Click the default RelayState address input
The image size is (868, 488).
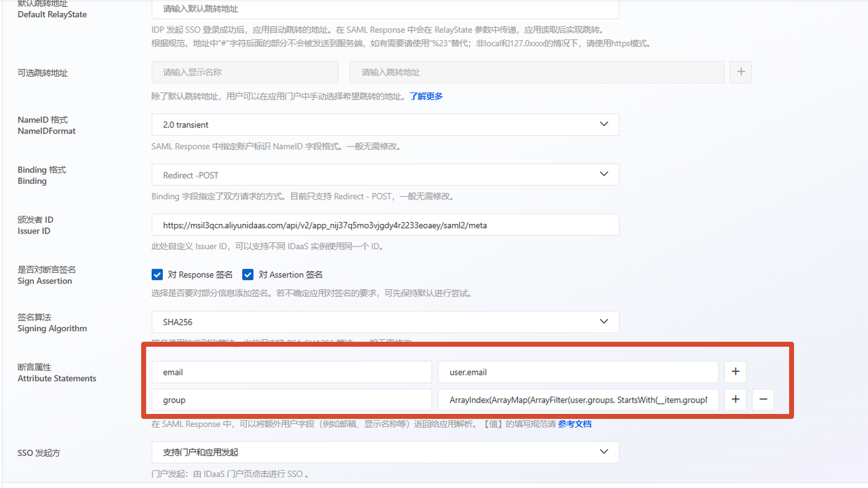tap(385, 10)
